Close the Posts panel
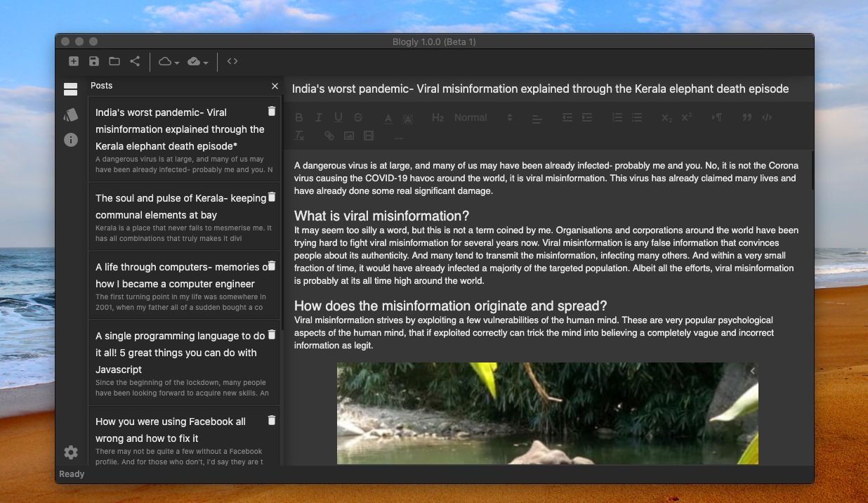This screenshot has height=503, width=868. point(275,86)
